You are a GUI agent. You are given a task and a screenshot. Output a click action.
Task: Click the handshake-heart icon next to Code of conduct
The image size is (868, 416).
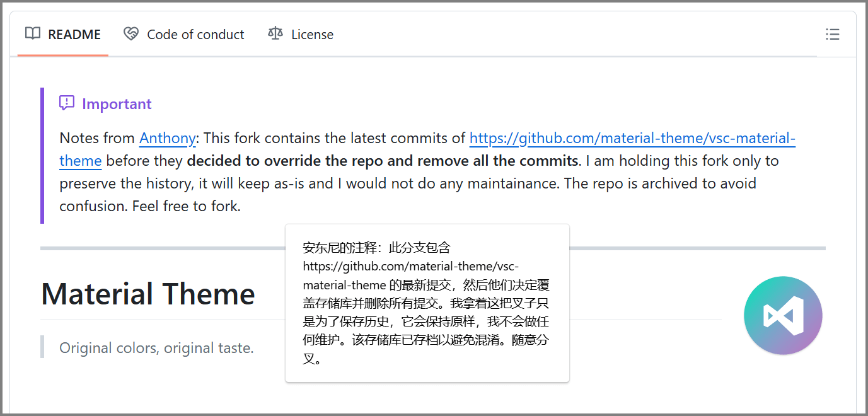[131, 34]
